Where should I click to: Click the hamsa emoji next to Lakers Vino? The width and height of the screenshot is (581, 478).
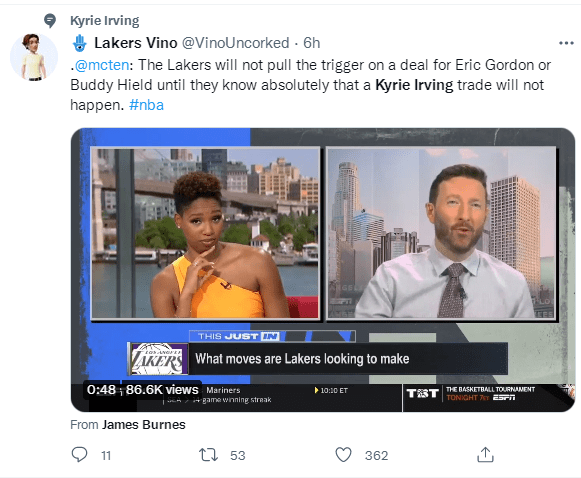pos(79,43)
